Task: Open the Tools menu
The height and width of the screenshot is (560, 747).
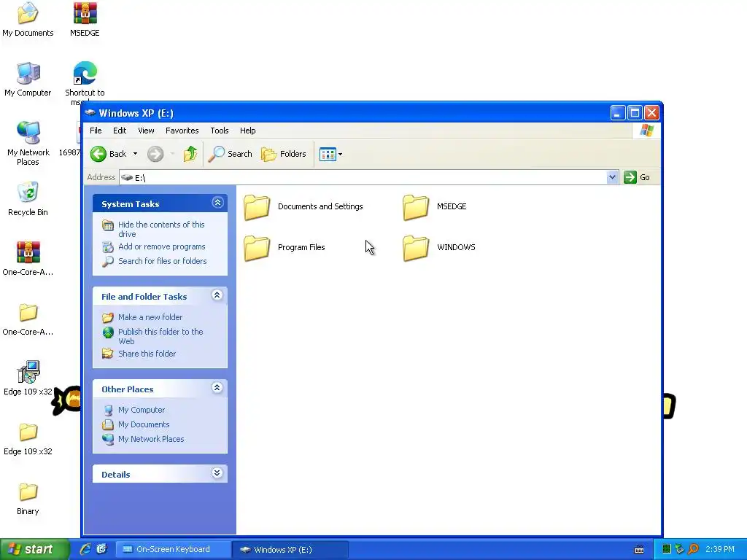Action: click(219, 131)
